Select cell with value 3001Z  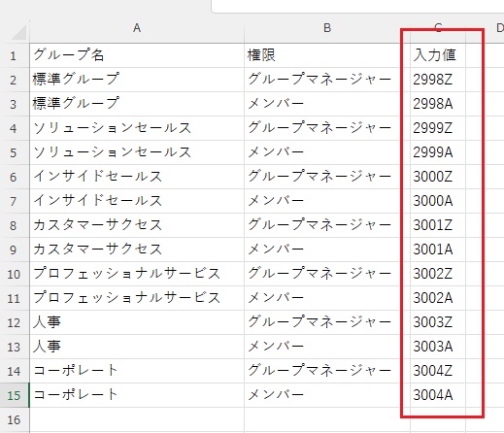tap(438, 225)
